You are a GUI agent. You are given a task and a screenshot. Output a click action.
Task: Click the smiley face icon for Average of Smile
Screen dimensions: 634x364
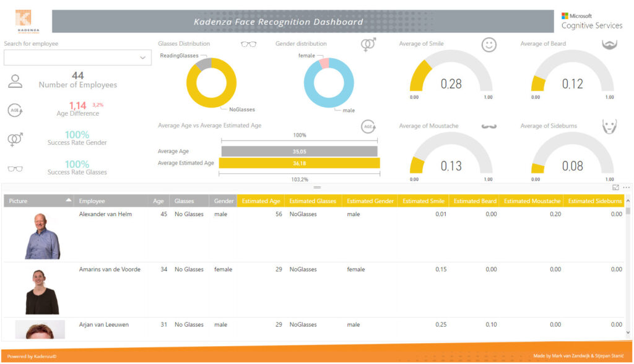(x=489, y=45)
